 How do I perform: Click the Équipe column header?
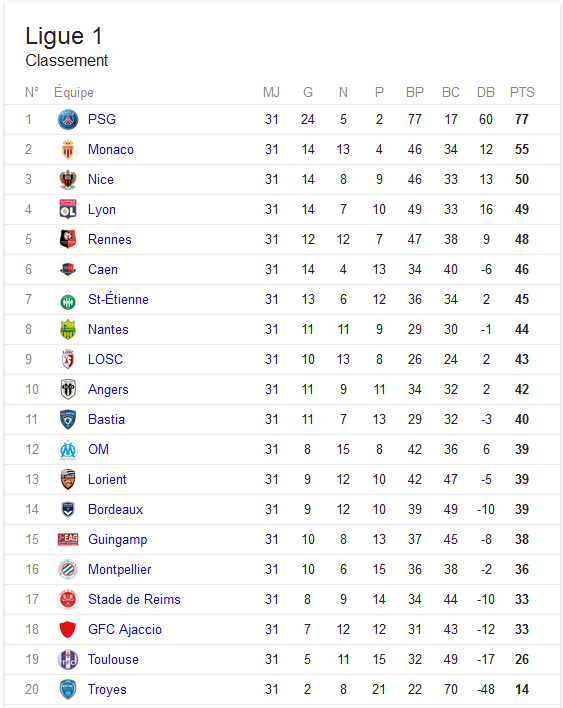point(74,92)
